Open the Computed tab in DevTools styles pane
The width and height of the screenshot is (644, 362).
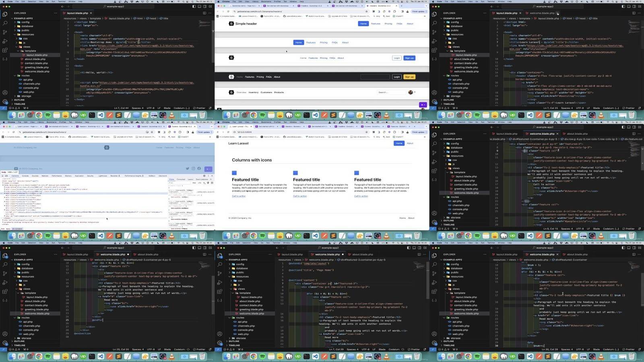point(181,179)
